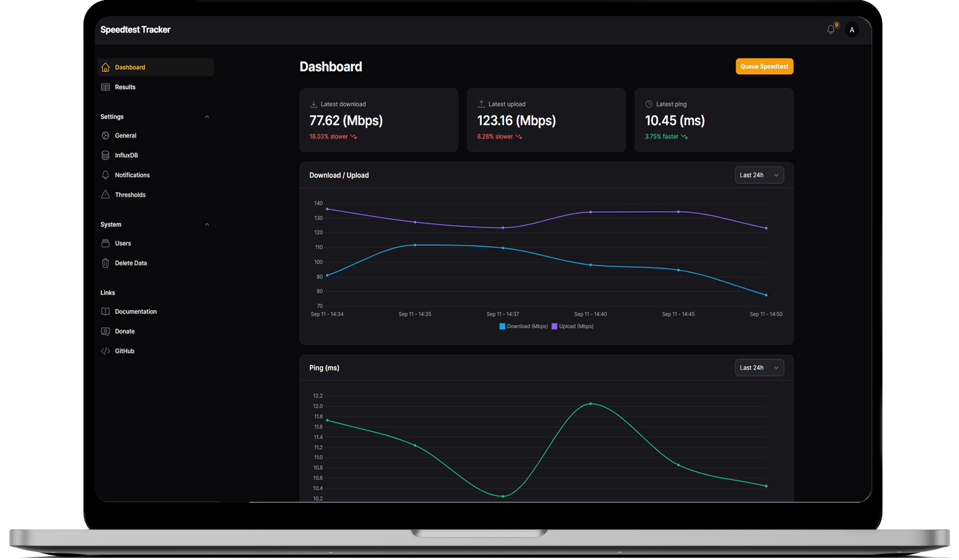The height and width of the screenshot is (560, 959).
Task: Open the Last 24h dropdown for Download/Upload chart
Action: (759, 175)
